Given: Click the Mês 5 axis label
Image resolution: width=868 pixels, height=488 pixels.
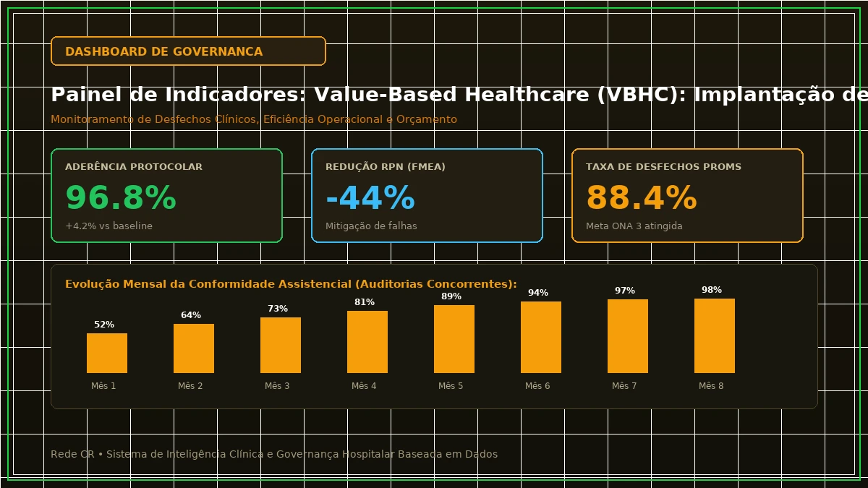Looking at the screenshot, I should pos(451,386).
